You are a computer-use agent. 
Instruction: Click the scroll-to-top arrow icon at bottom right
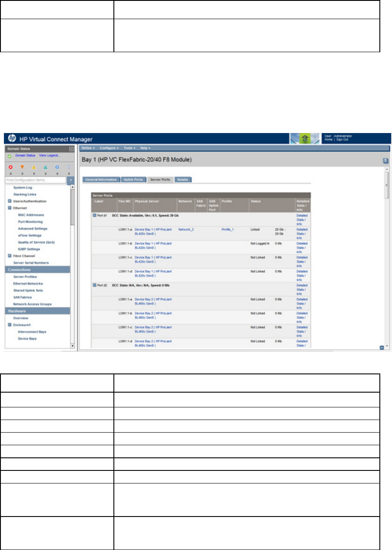[x=382, y=347]
